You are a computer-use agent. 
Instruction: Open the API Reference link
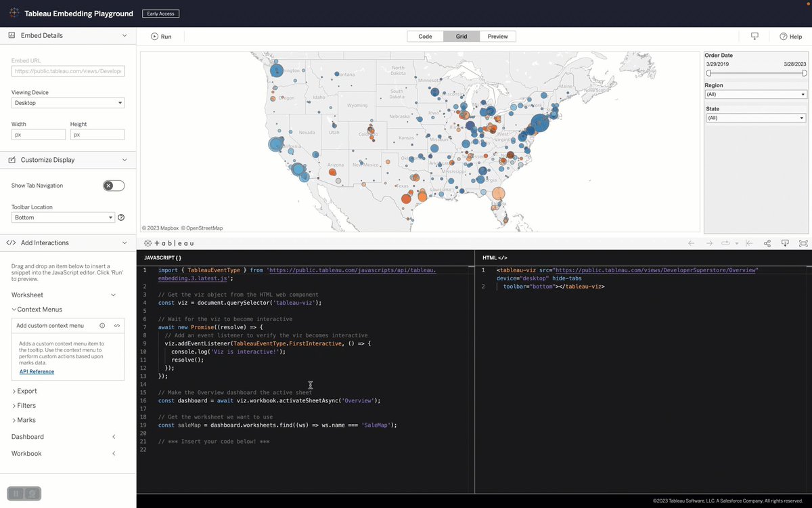[x=36, y=371]
